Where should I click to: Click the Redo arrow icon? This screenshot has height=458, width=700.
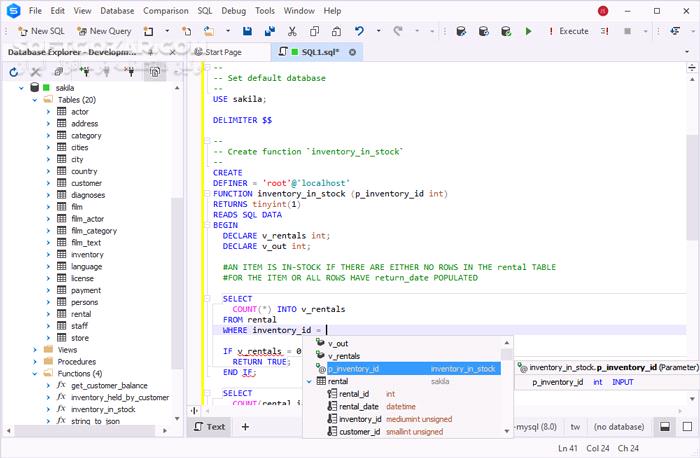pyautogui.click(x=398, y=31)
